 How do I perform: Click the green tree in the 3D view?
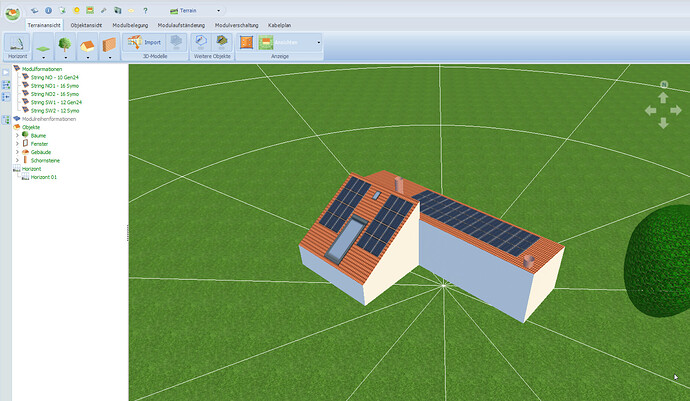(x=657, y=261)
